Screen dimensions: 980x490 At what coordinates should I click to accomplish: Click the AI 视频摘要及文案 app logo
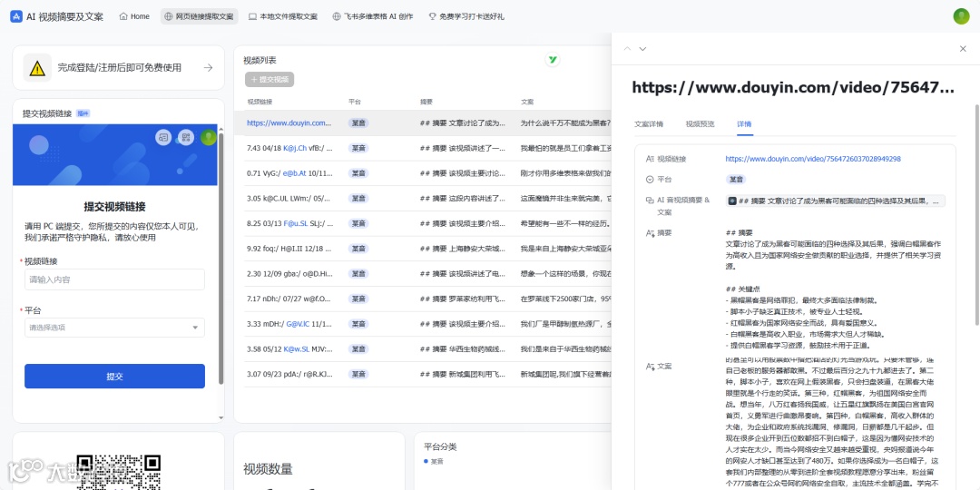(16, 17)
